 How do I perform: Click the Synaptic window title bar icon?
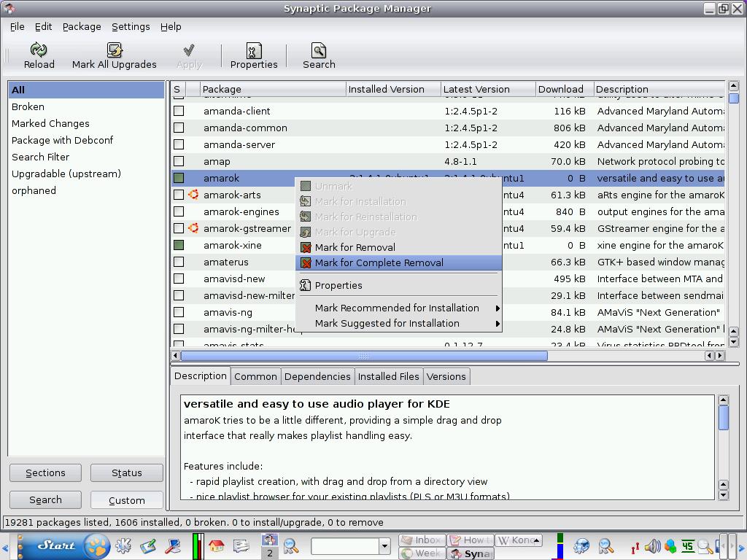coord(9,7)
